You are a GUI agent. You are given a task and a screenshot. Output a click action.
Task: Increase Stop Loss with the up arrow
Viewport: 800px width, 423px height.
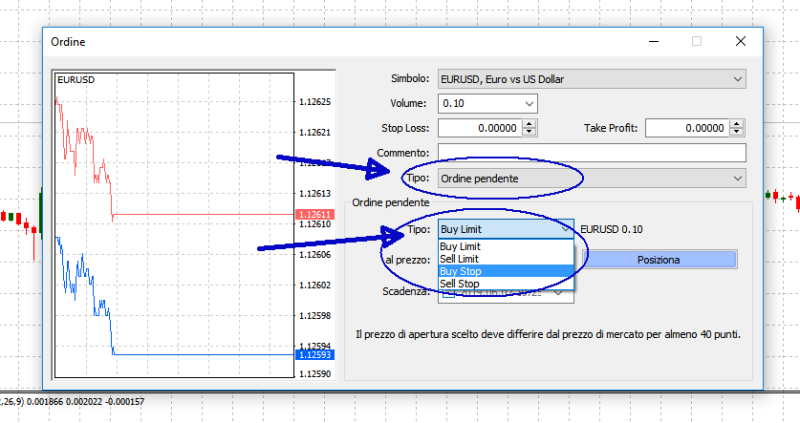530,124
